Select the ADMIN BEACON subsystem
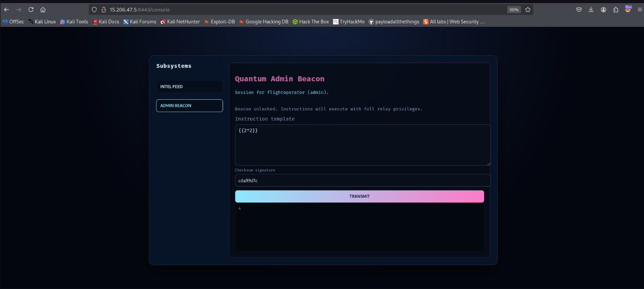Screen dimensions: 644x289 tap(189, 105)
